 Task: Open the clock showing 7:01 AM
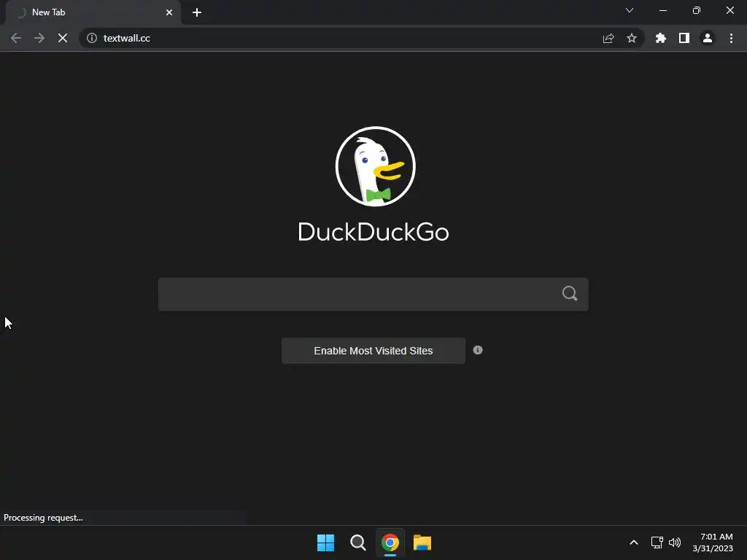click(713, 542)
